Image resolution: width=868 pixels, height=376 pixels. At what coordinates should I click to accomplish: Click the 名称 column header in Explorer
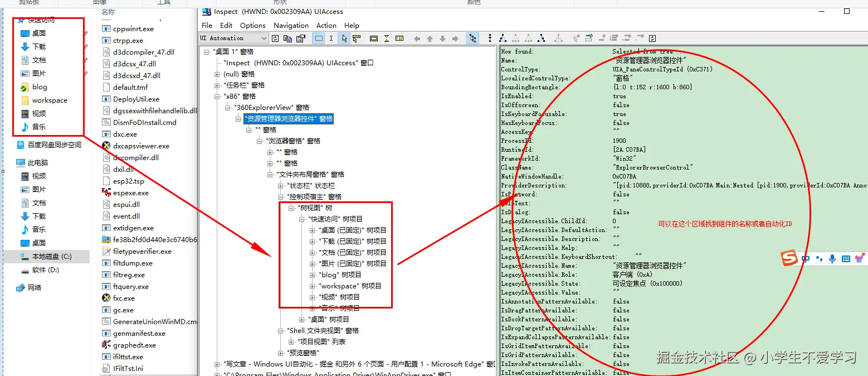[x=108, y=12]
